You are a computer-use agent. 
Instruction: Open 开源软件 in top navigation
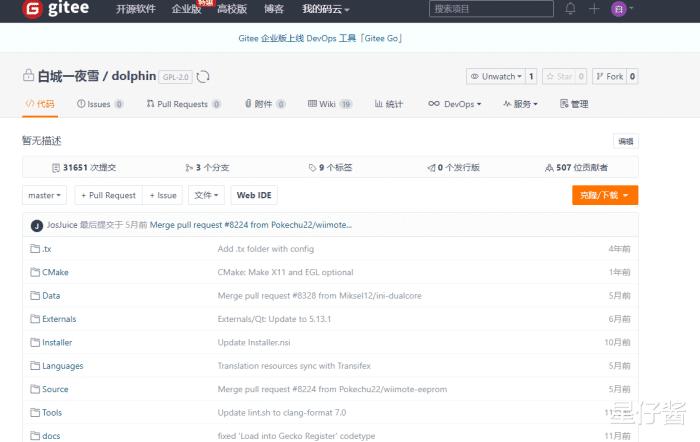point(136,9)
